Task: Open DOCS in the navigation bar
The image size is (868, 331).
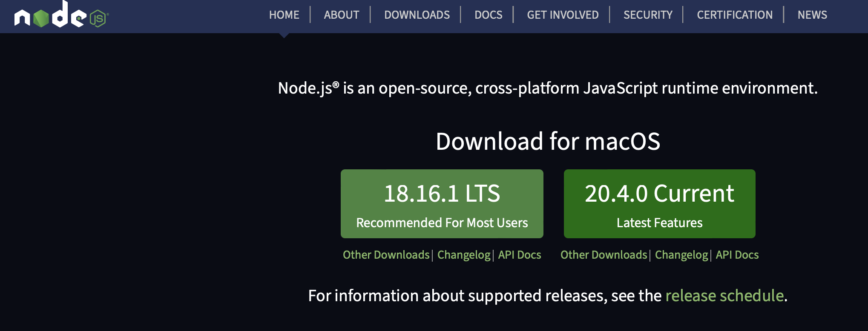Action: 489,15
